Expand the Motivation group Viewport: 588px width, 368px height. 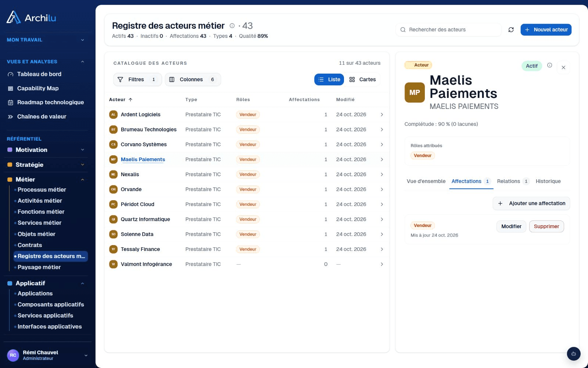[x=46, y=150]
